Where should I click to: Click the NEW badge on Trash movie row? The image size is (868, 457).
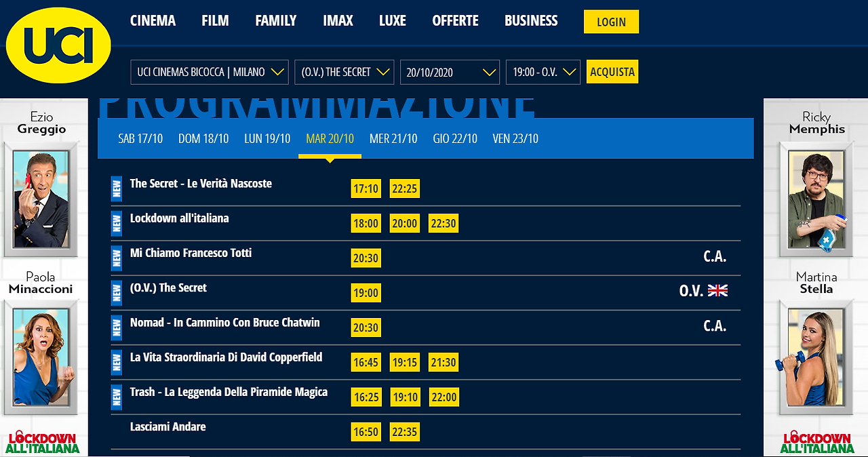tap(116, 397)
